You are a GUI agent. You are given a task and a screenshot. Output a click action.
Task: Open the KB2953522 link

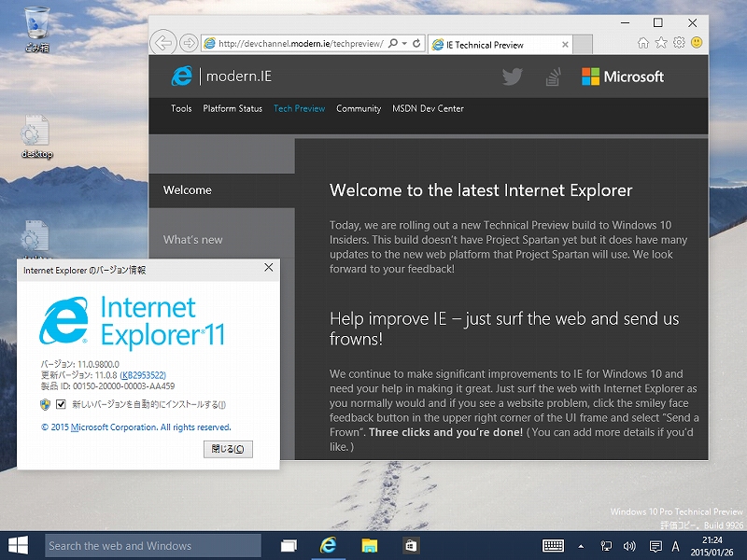(x=143, y=375)
